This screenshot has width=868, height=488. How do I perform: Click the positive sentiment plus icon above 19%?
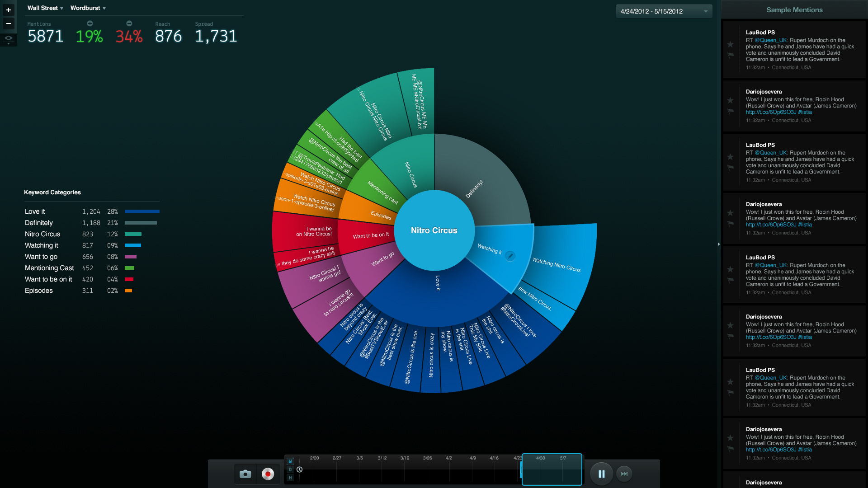tap(90, 23)
